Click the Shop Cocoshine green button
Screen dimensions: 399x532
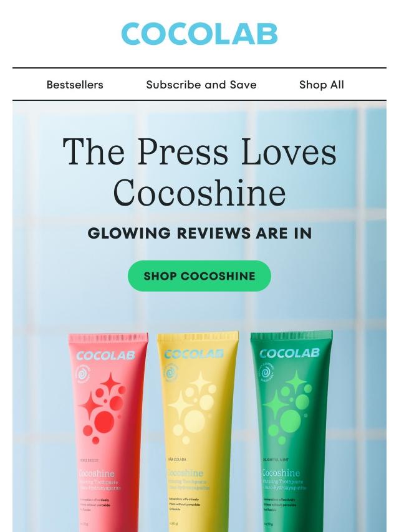point(199,276)
